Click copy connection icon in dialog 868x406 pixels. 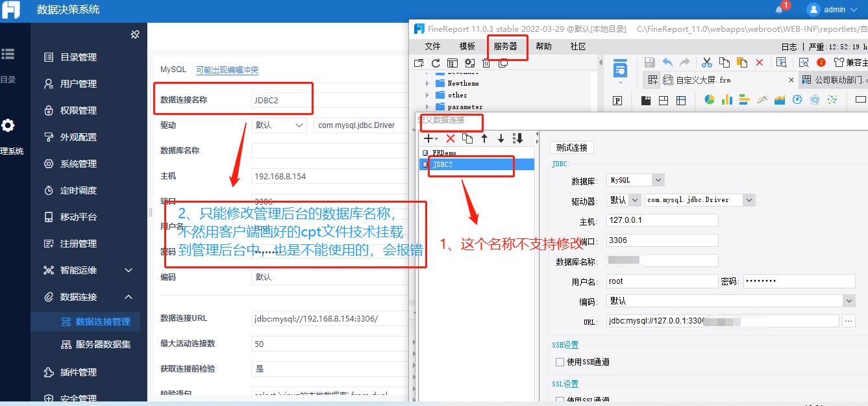pos(467,138)
